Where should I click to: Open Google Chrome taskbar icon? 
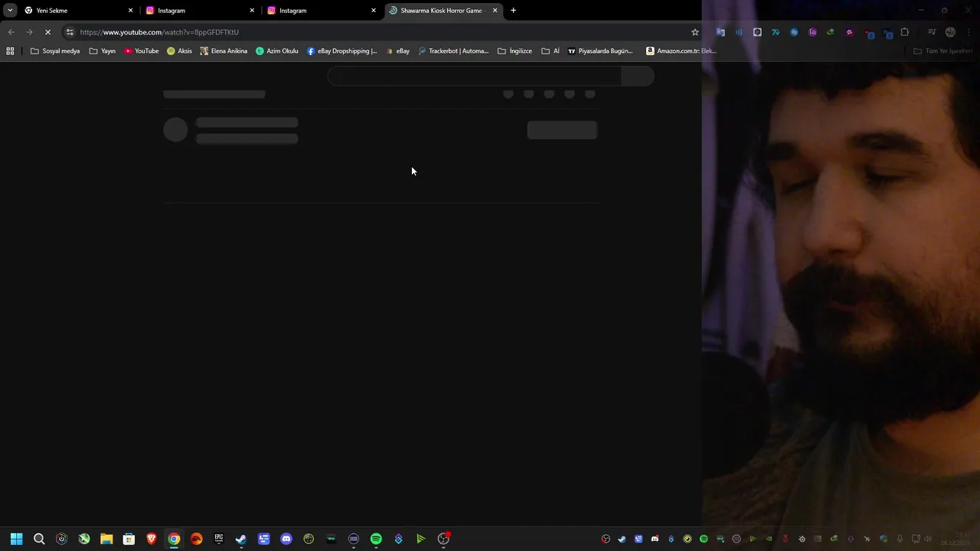[174, 539]
